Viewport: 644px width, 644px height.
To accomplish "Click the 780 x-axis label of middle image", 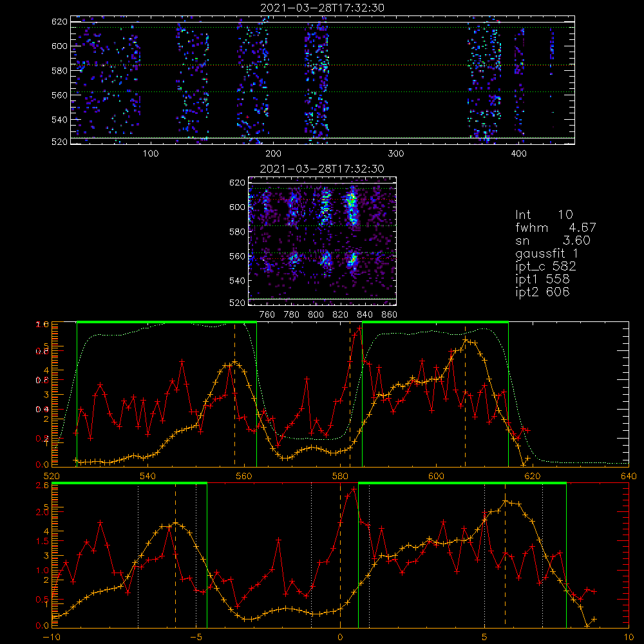I will [x=292, y=315].
